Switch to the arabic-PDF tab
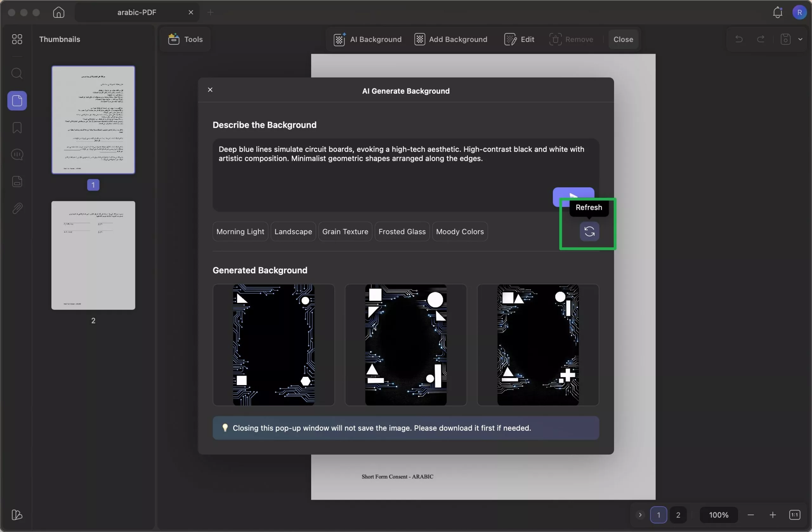Screen dimensions: 812x532 (136, 12)
